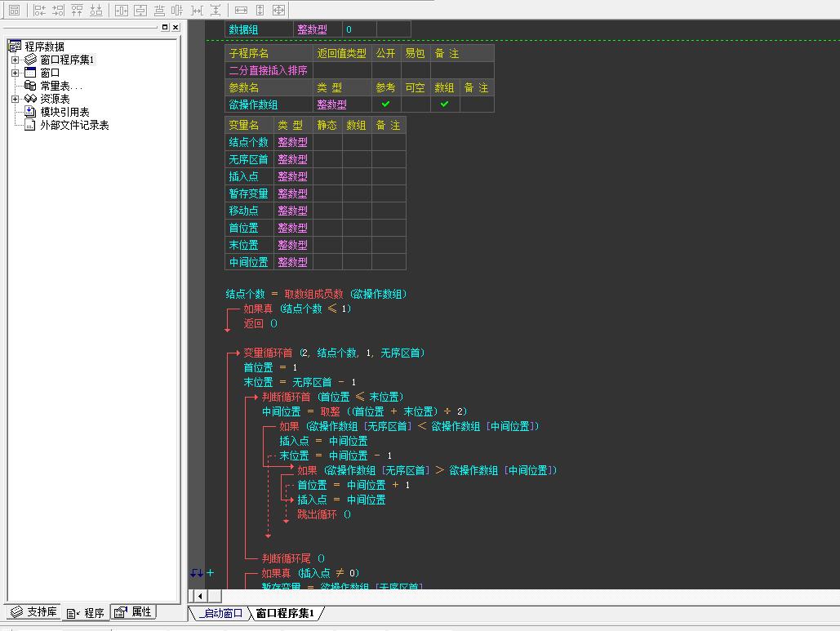Viewport: 840px width, 631px height.
Task: Switch to the 程序 tab
Action: [x=85, y=612]
